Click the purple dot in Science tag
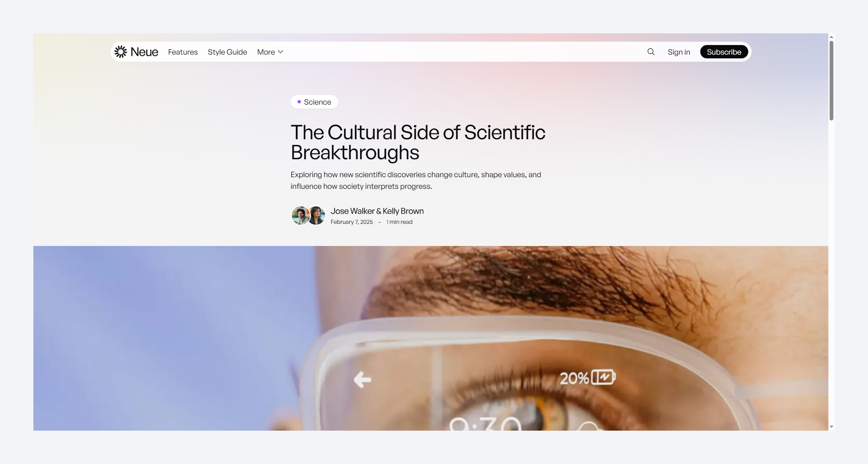Screen dimensions: 868x464 [299, 102]
